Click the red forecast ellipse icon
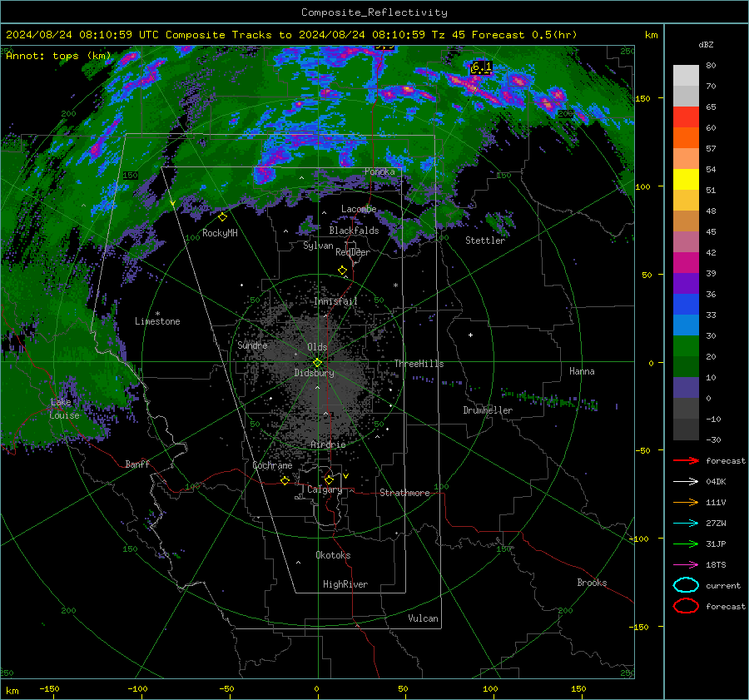Screen dimensions: 749x700 [x=686, y=606]
